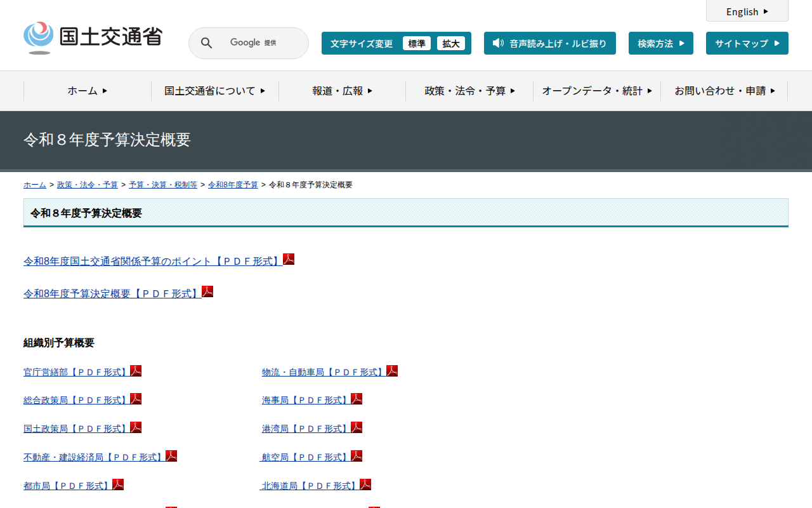Open お問い合わせ・申請 navigation menu

pos(724,91)
